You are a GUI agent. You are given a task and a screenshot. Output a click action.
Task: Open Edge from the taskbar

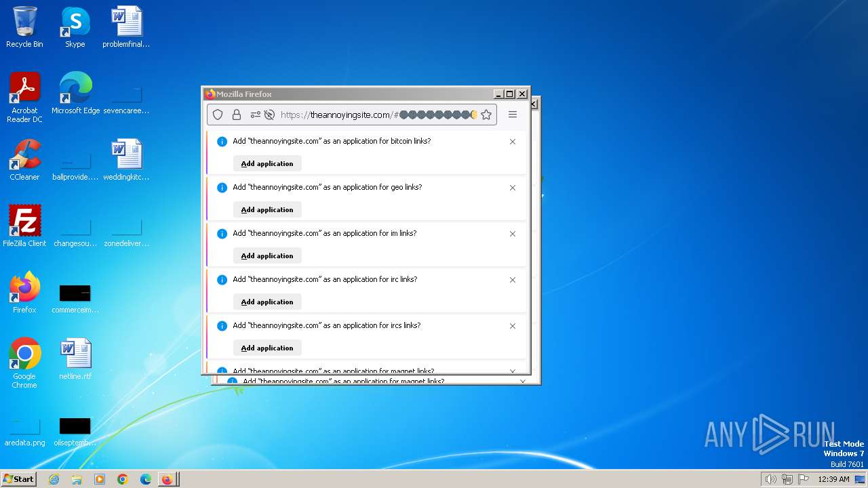(146, 479)
